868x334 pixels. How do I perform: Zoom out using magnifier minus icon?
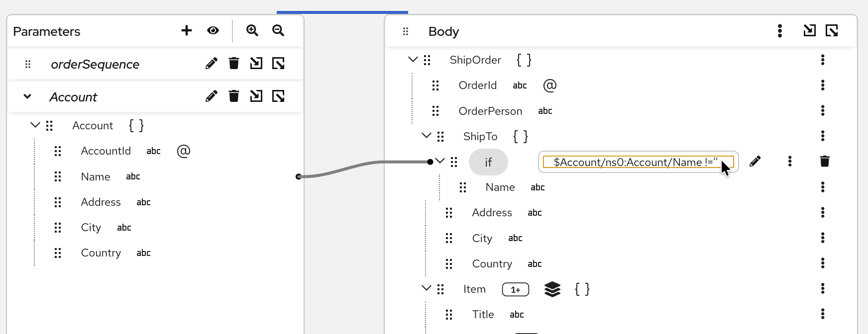tap(278, 31)
